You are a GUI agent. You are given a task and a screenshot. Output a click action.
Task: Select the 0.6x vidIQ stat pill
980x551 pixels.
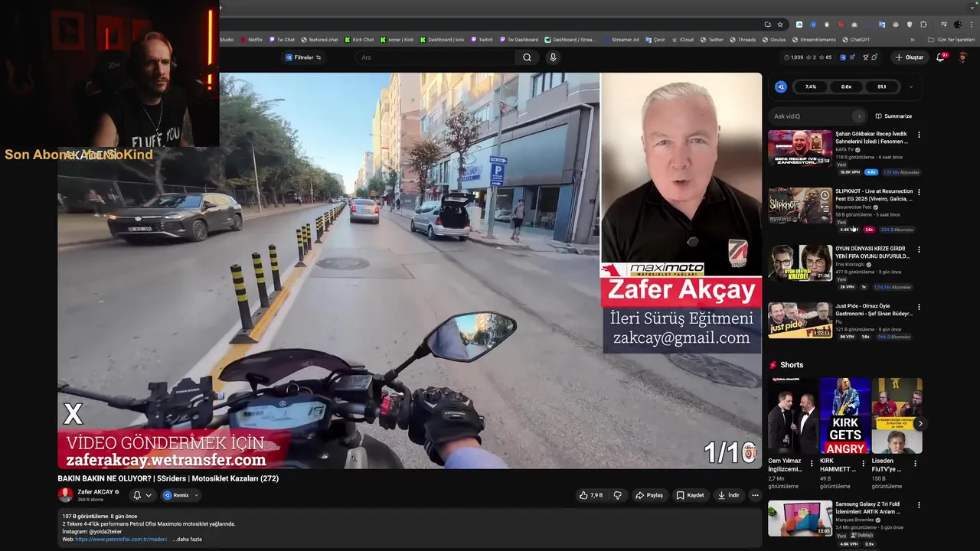846,86
